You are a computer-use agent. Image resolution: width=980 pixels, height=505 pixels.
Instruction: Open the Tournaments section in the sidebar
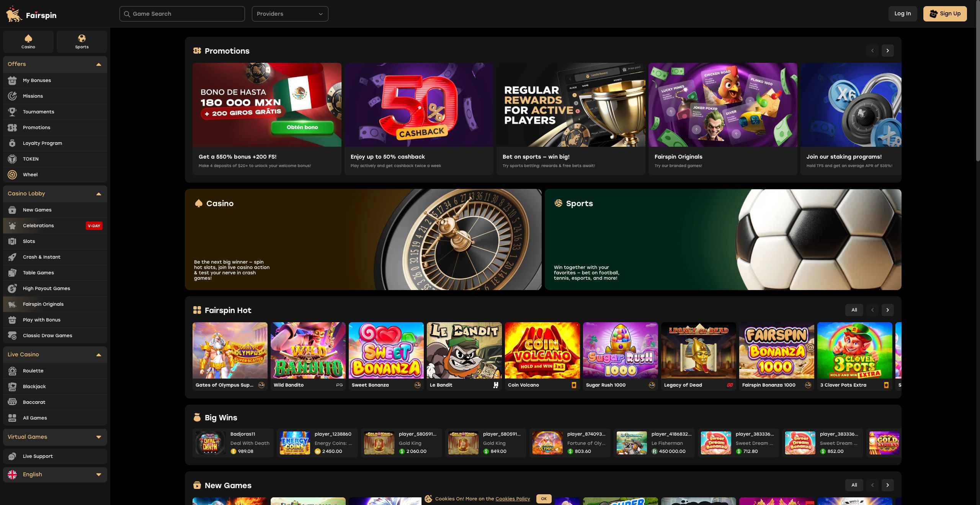(x=39, y=111)
